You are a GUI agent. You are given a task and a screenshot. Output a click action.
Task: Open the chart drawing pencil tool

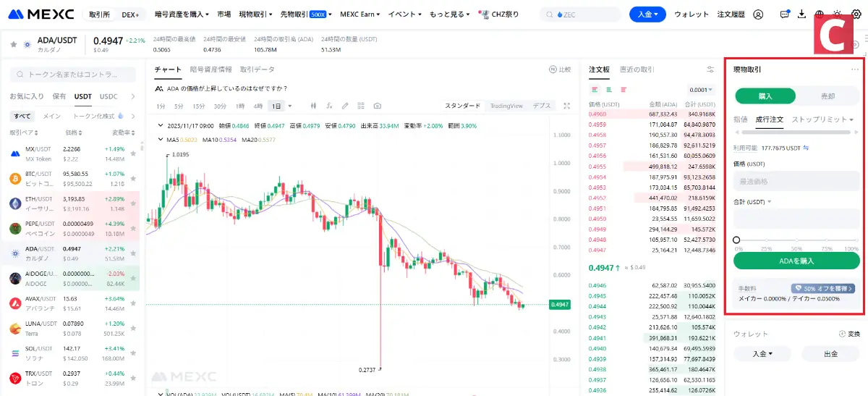[345, 106]
